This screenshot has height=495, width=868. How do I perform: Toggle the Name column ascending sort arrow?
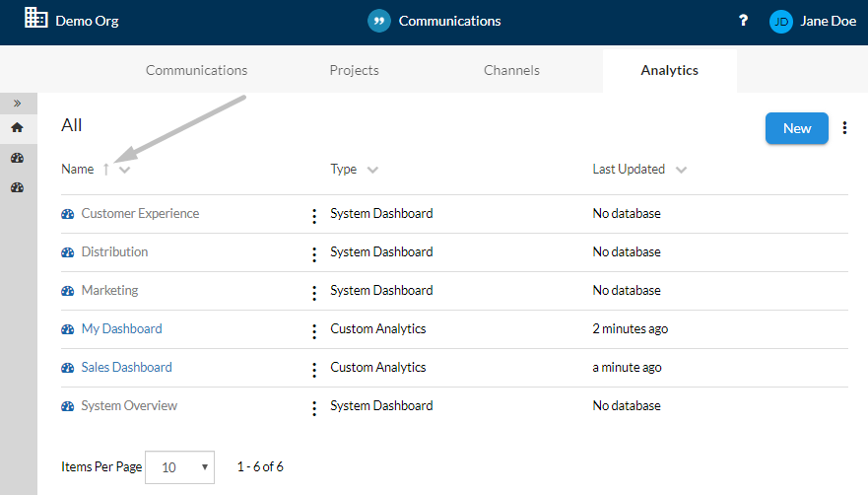click(105, 169)
